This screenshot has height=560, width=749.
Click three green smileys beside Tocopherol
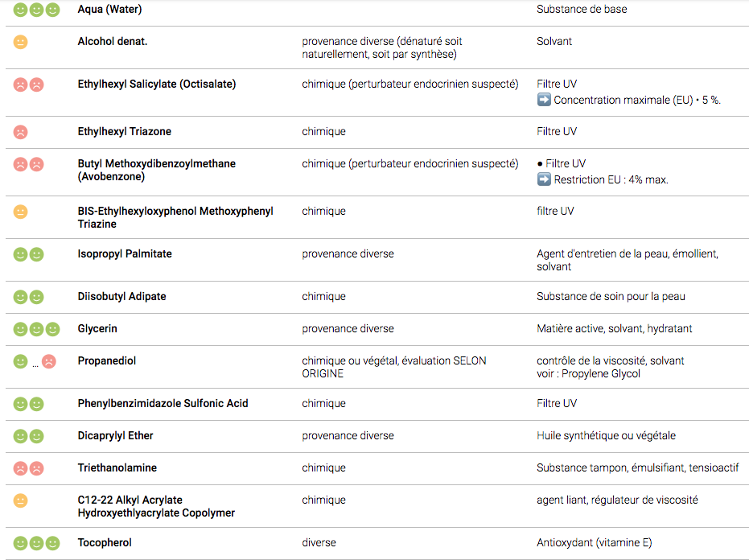click(36, 543)
